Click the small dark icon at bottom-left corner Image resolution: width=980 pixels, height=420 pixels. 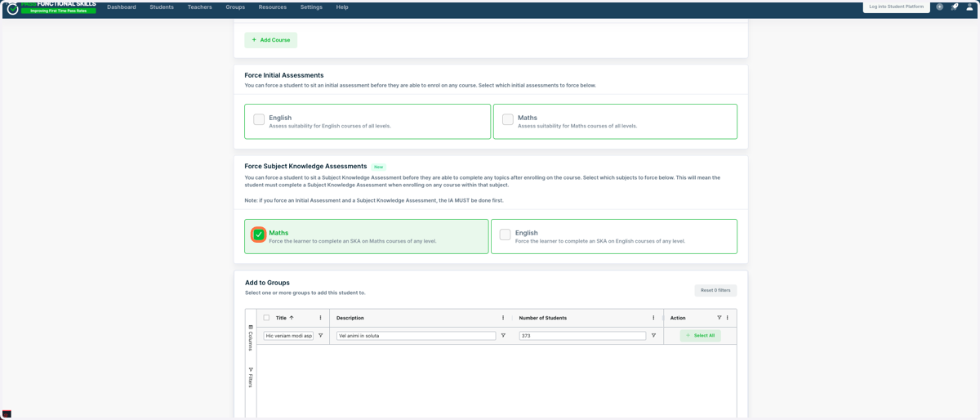7,414
